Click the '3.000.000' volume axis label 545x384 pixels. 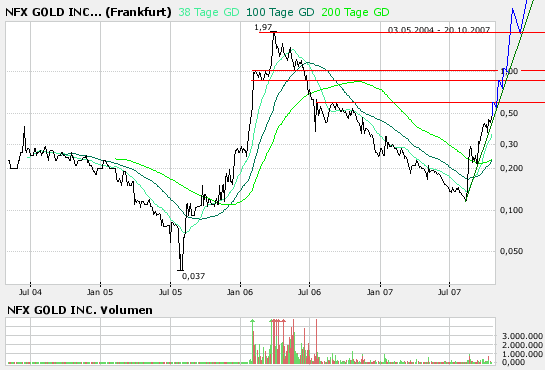pyautogui.click(x=522, y=336)
